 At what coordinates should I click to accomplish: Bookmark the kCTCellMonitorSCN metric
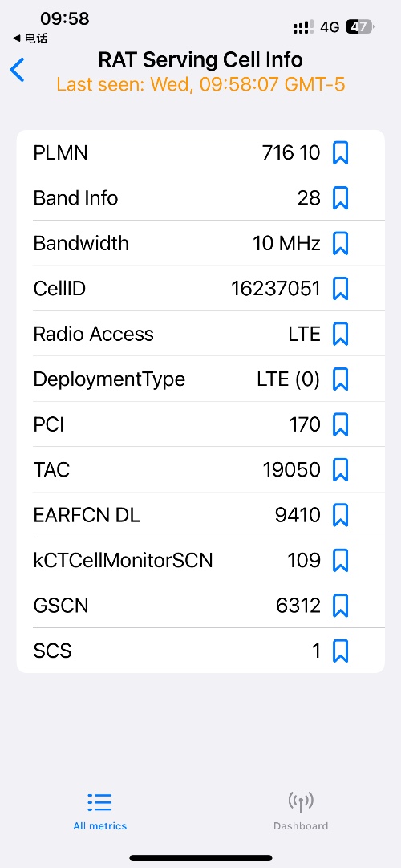click(340, 560)
